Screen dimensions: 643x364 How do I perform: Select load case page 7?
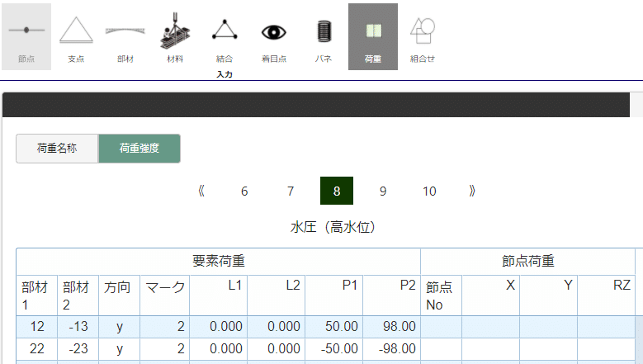tap(291, 191)
